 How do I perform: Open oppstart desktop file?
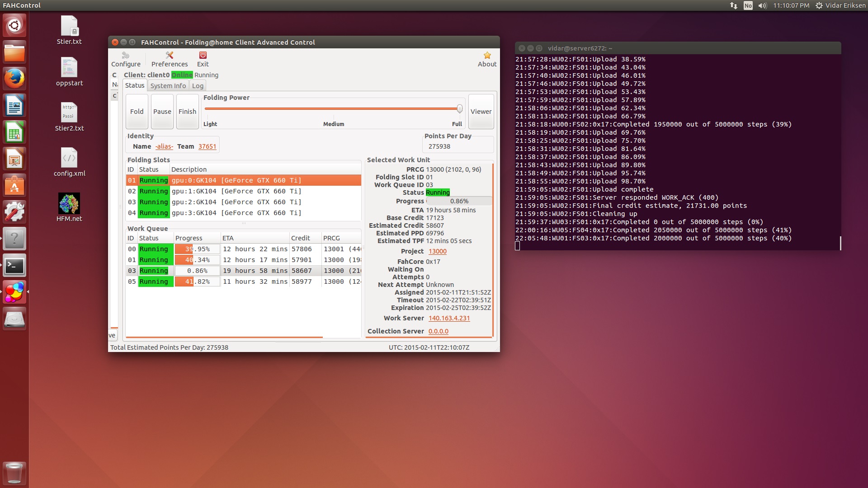tap(69, 72)
